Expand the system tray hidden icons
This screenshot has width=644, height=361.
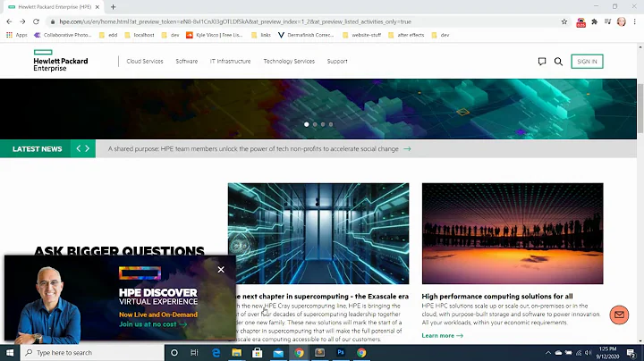point(548,353)
